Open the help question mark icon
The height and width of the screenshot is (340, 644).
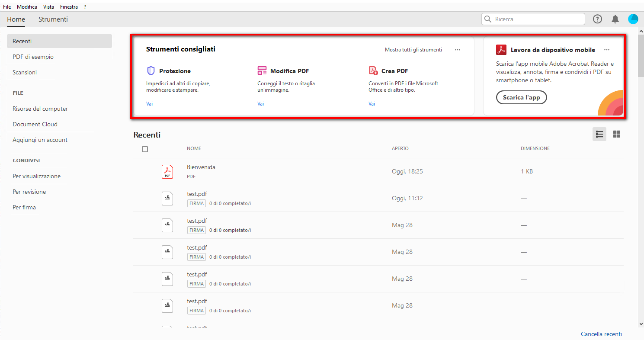point(597,19)
